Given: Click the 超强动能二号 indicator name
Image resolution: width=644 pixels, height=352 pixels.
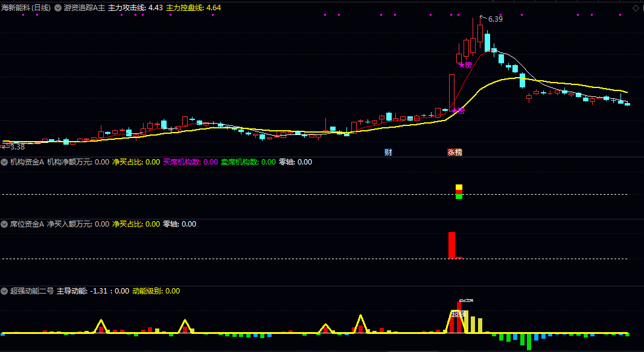Looking at the screenshot, I should pos(31,291).
